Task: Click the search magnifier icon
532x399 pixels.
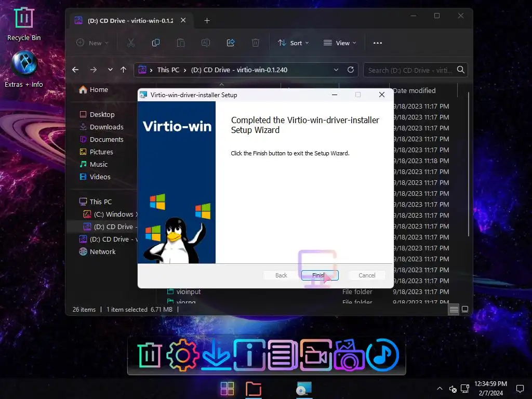Action: click(460, 70)
